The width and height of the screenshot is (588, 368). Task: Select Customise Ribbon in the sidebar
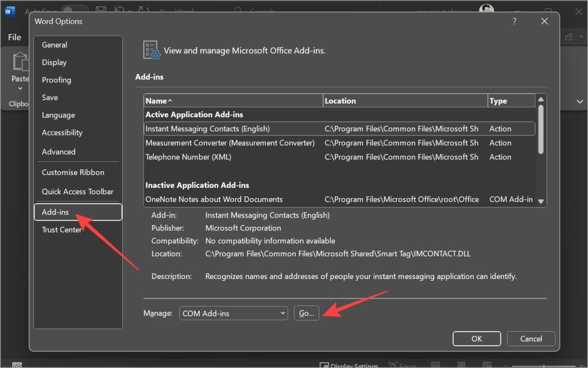[x=73, y=172]
